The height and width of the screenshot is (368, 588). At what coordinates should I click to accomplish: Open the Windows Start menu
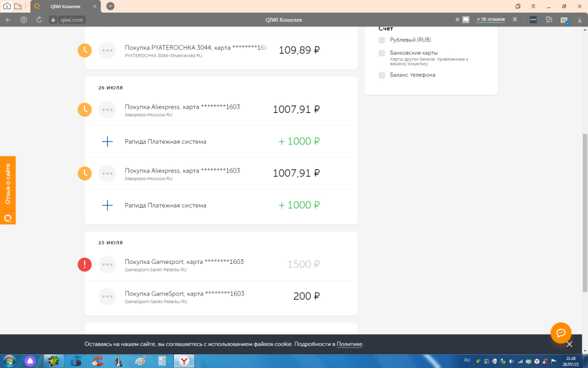[9, 361]
